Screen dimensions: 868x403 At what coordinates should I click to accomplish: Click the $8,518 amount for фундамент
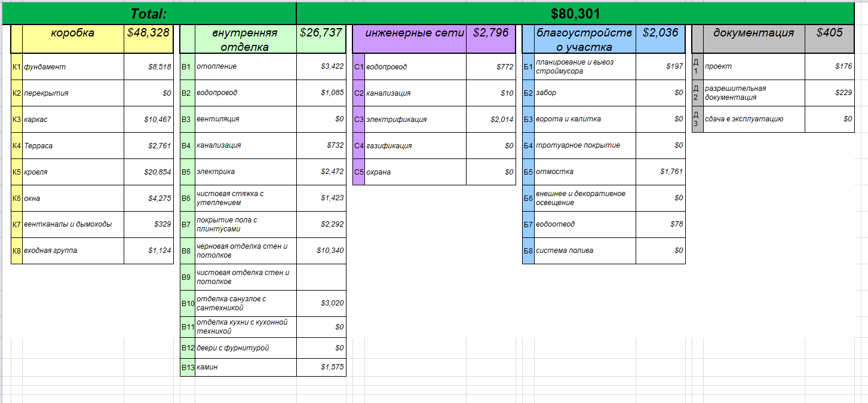[149, 67]
